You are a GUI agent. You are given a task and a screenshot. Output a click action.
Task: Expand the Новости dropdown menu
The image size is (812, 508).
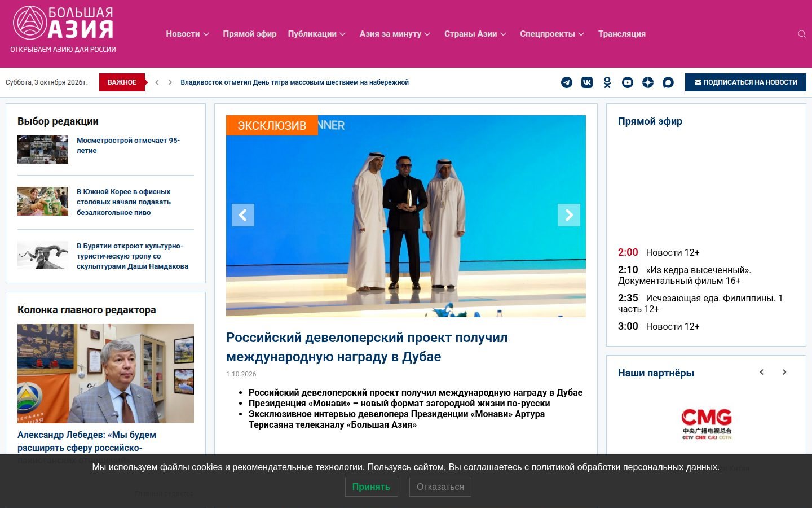tap(187, 34)
